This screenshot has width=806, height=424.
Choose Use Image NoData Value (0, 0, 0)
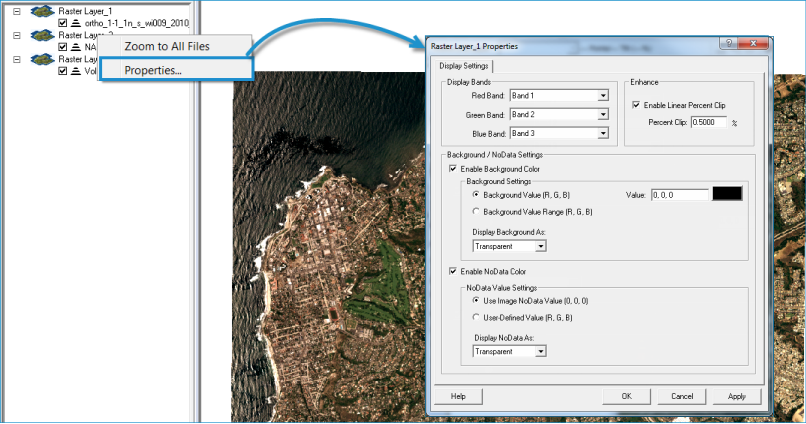click(476, 301)
